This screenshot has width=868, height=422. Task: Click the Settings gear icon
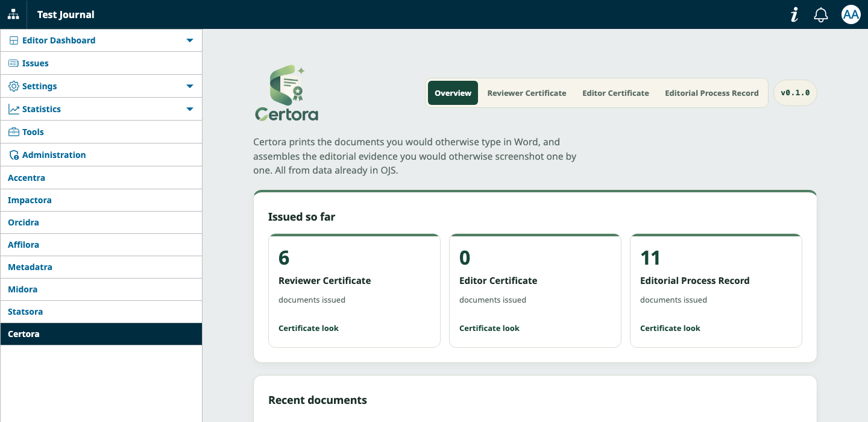(13, 86)
